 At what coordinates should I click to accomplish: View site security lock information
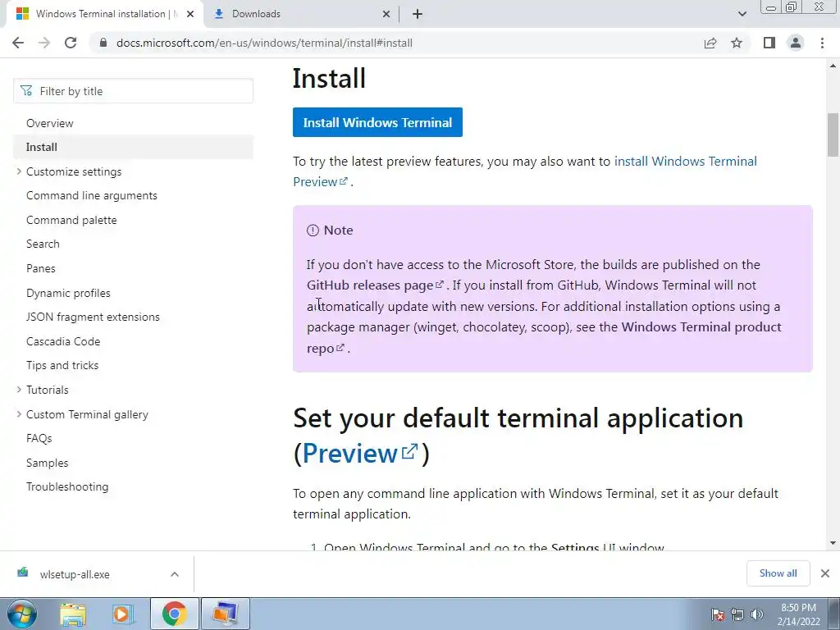tap(103, 43)
